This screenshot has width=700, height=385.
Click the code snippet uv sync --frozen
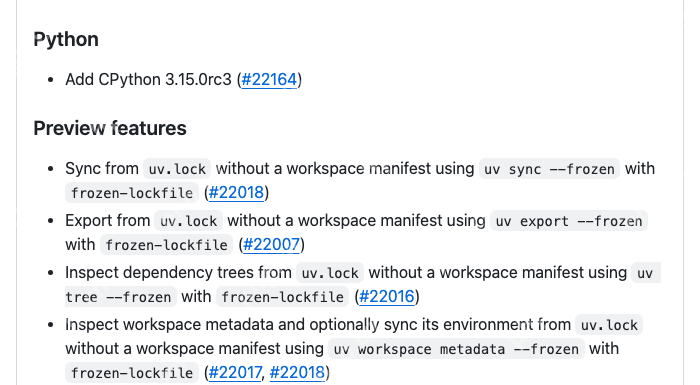click(549, 169)
